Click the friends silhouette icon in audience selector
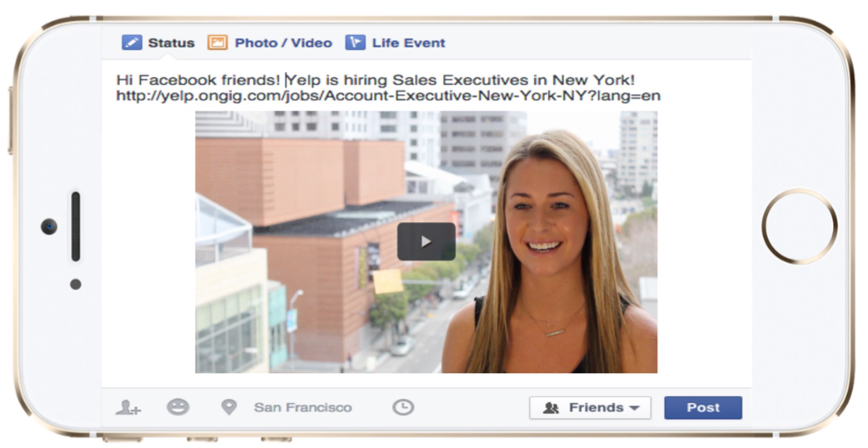The width and height of the screenshot is (868, 448). tap(551, 408)
